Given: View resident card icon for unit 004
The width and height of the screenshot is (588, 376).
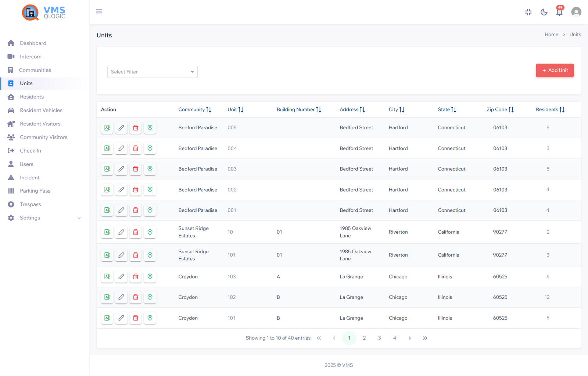Looking at the screenshot, I should click(107, 148).
